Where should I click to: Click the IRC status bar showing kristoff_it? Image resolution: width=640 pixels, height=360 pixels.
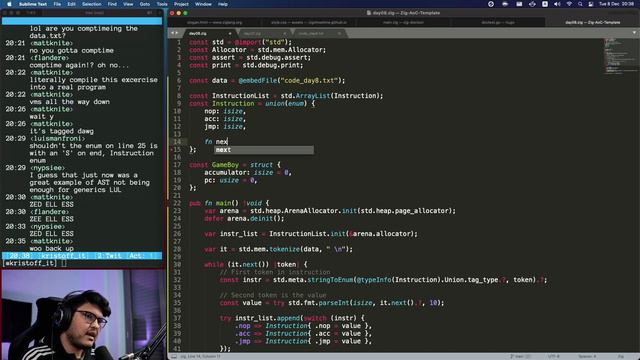82,256
